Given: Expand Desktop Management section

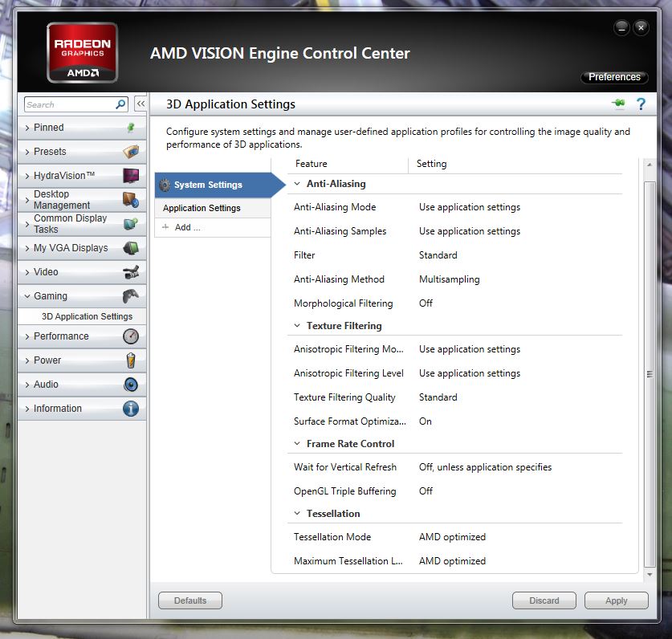Looking at the screenshot, I should tap(27, 200).
